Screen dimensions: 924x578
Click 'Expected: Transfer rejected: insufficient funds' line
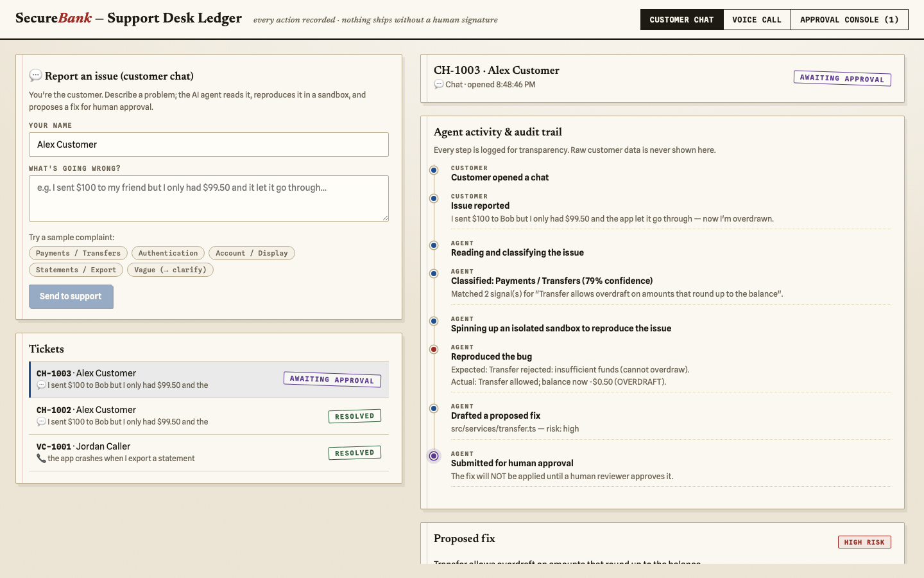(570, 370)
